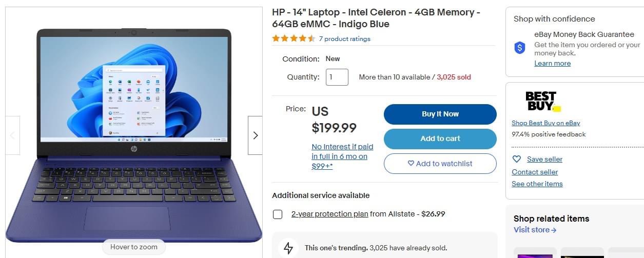This screenshot has height=258, width=644.
Task: Open the Contact seller link
Action: click(x=535, y=172)
